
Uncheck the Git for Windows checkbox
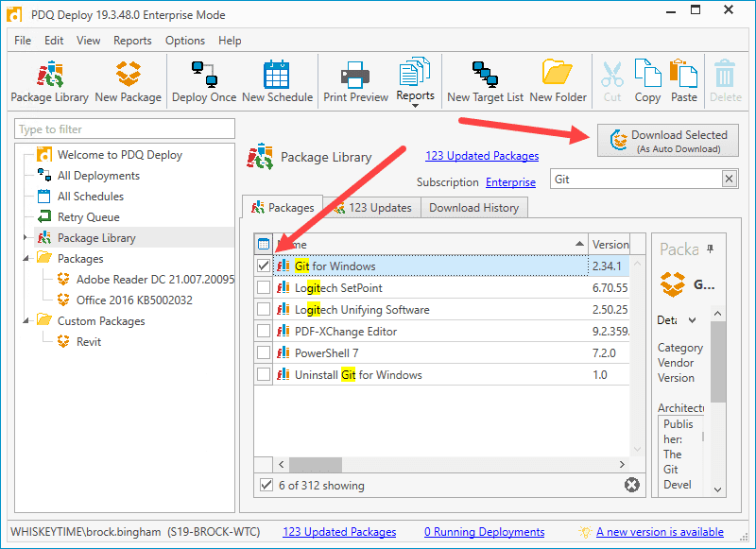(264, 266)
